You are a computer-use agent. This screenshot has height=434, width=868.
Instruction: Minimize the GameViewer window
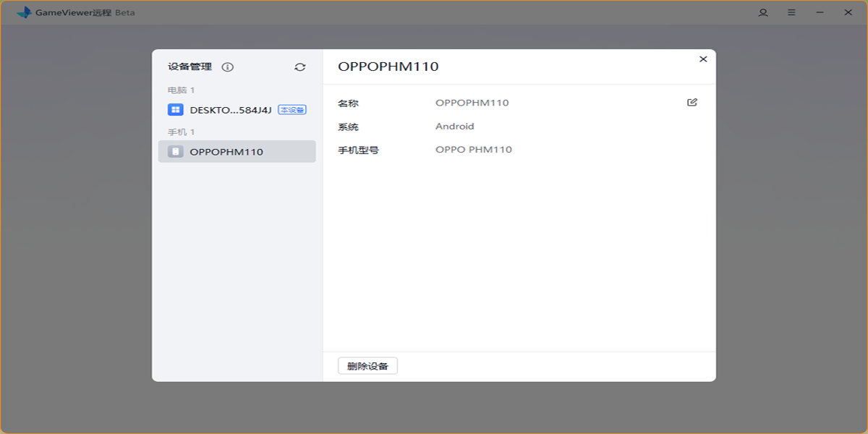[x=820, y=12]
